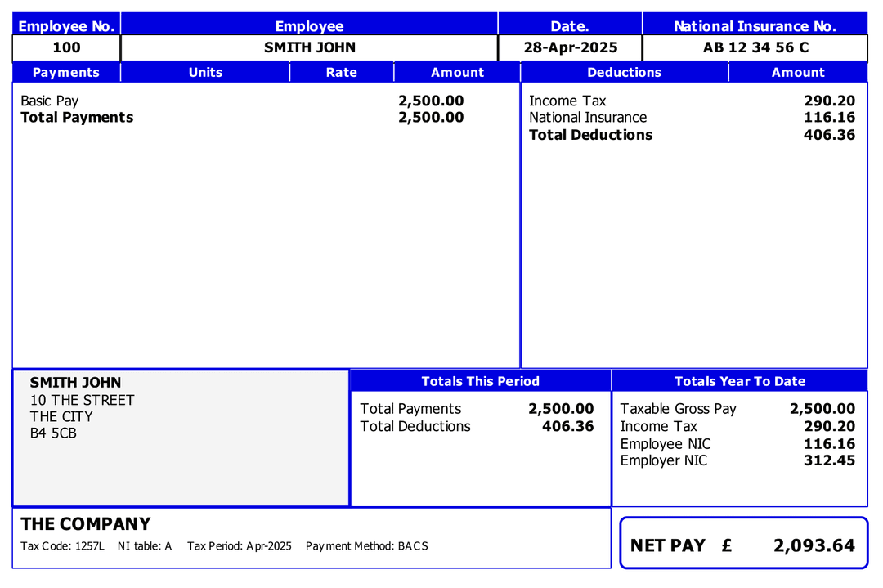The image size is (883, 588).
Task: Click the Totals This Period header
Action: coord(480,381)
